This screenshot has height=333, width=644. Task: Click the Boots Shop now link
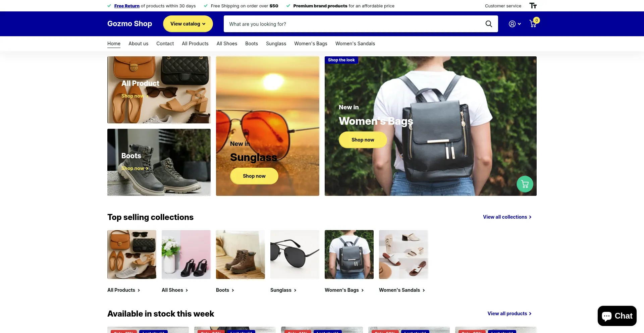pos(135,168)
